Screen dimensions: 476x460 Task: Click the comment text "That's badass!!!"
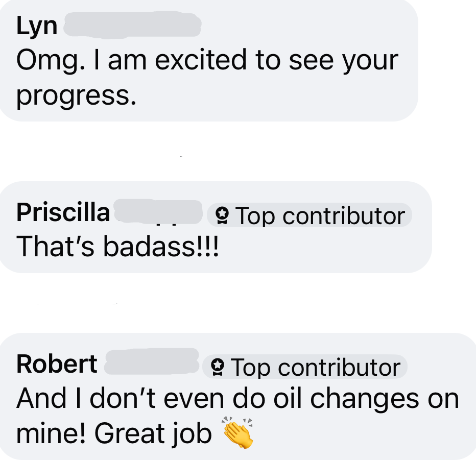(117, 247)
